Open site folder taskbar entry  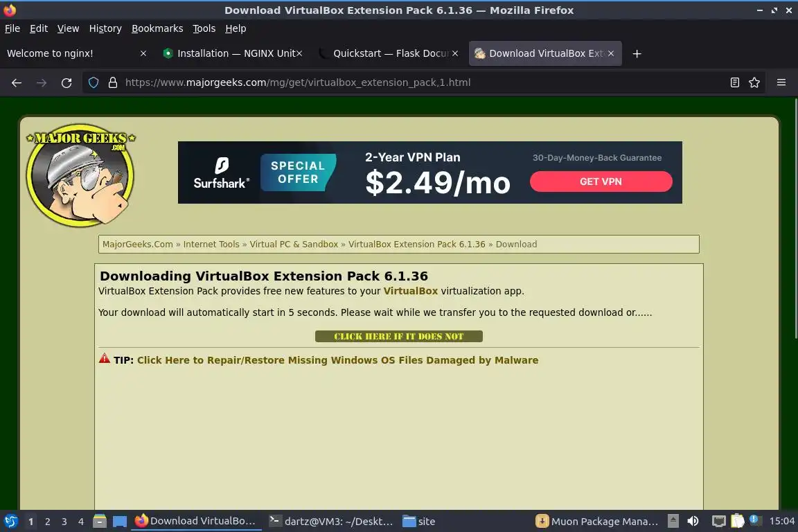tap(419, 522)
